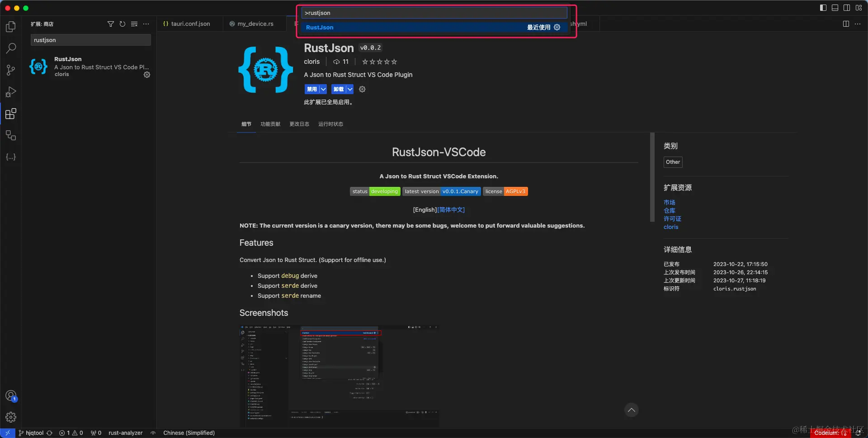Clear extension search results icon
Viewport: 868px width, 438px height.
(x=134, y=24)
